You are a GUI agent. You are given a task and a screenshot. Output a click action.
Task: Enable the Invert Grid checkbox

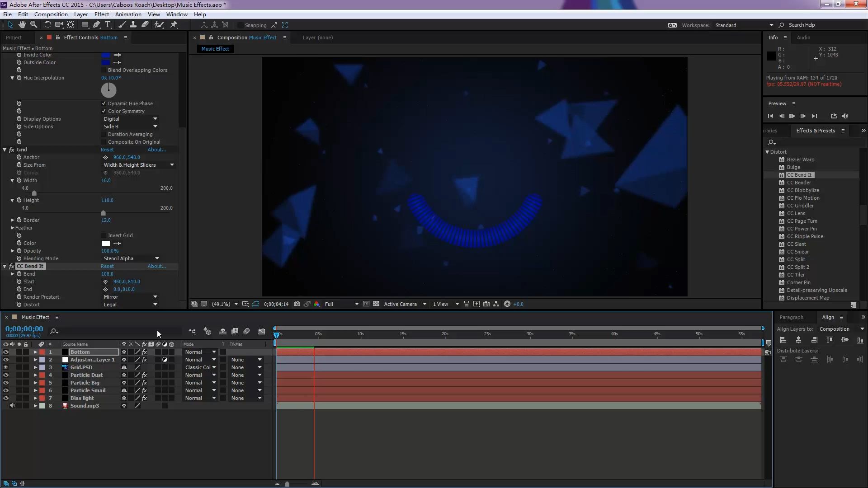pyautogui.click(x=104, y=235)
